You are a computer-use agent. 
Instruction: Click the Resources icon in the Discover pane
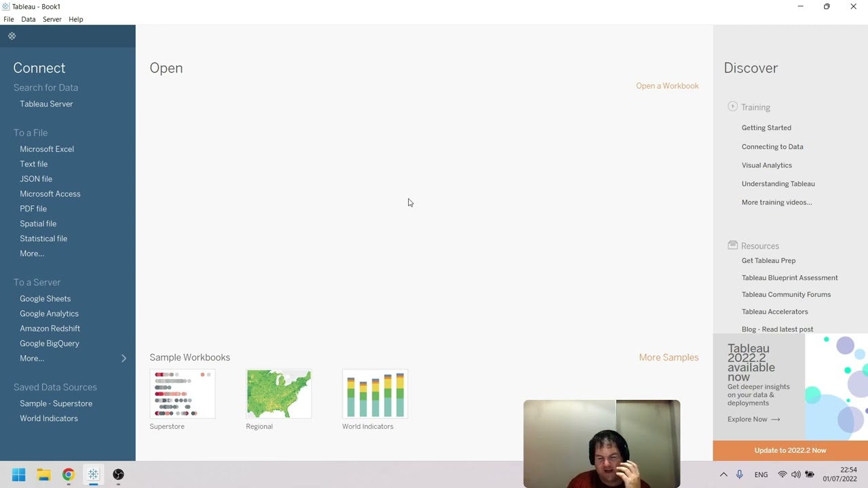click(x=732, y=245)
